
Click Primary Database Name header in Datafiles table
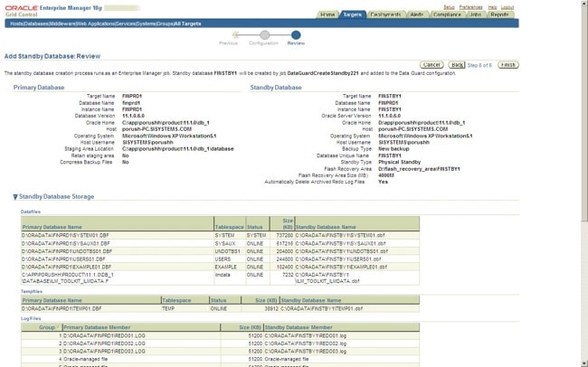coord(52,227)
